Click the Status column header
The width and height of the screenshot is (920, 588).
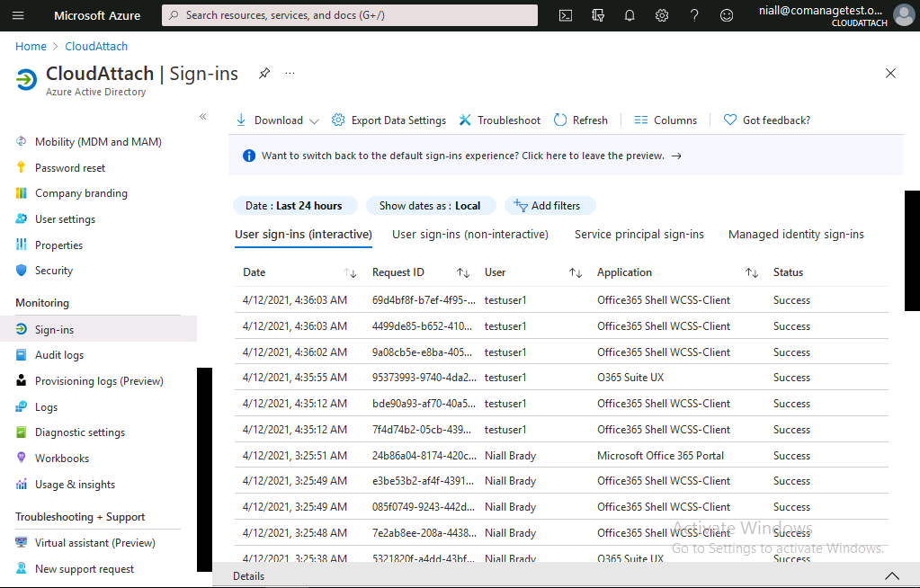tap(788, 272)
